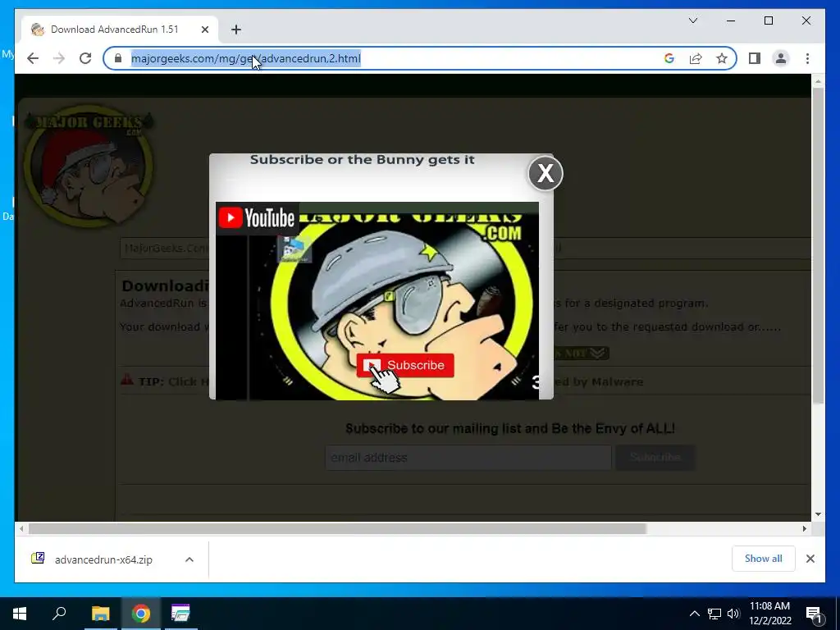Click Show all downloads
The height and width of the screenshot is (630, 840).
tap(764, 559)
